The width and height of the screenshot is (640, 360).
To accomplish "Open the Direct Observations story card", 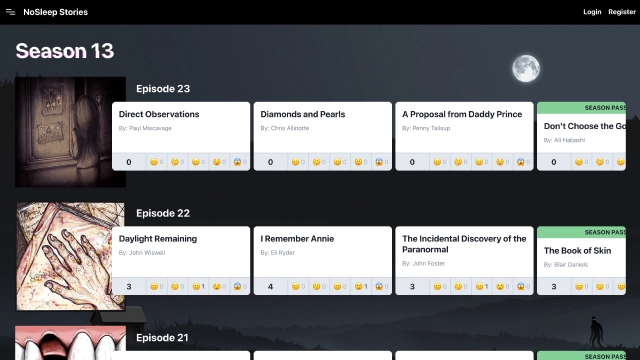I will pyautogui.click(x=181, y=127).
